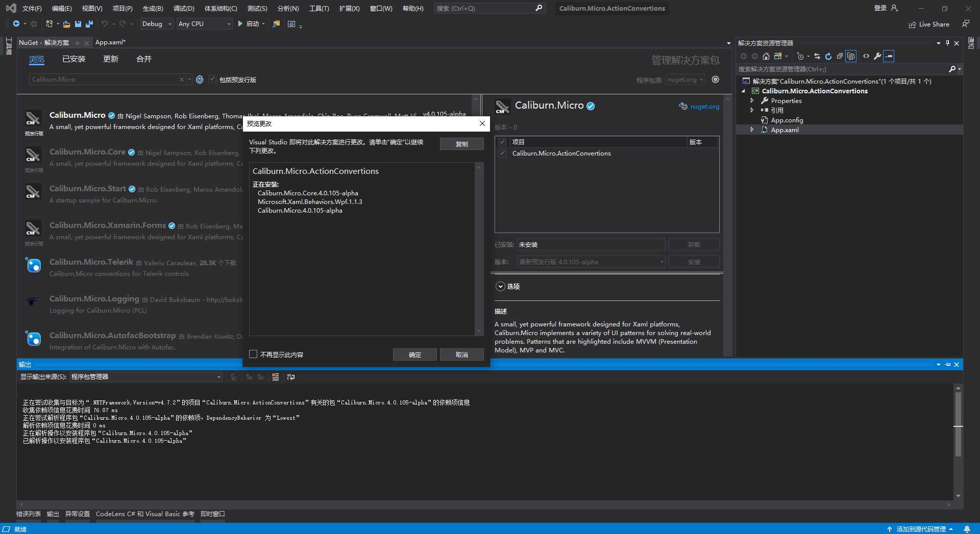Confirm changes with the OK button

coord(415,354)
